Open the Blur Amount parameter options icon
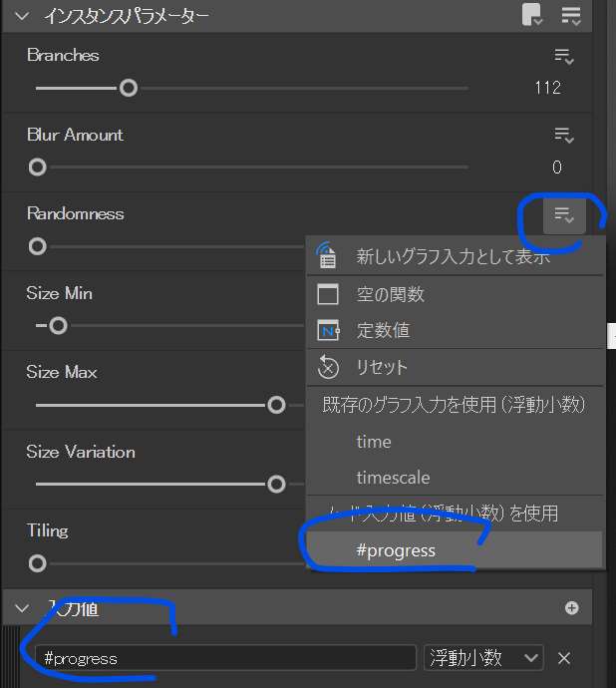The height and width of the screenshot is (688, 616). point(564,135)
